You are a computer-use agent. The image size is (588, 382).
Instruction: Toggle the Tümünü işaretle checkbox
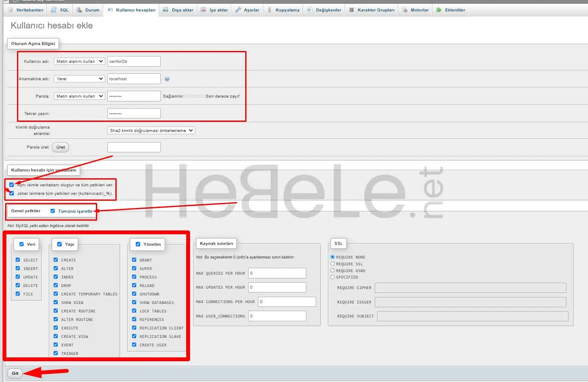53,211
